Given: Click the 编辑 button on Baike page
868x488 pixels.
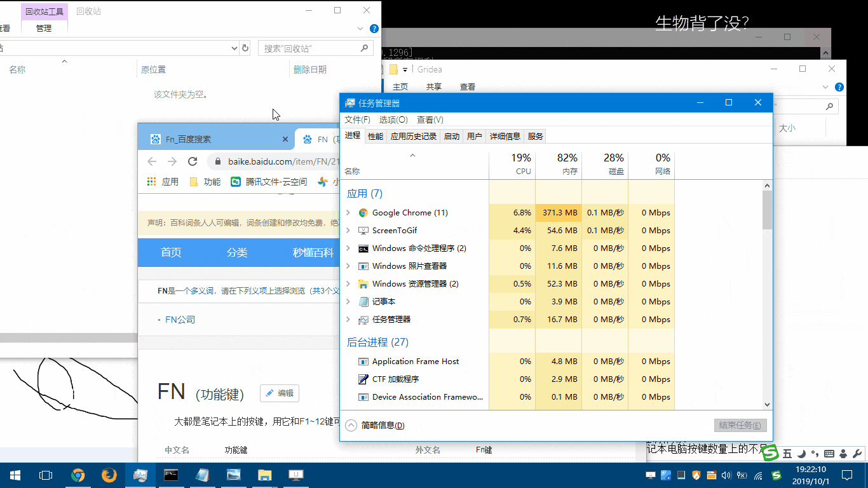Looking at the screenshot, I should (280, 393).
